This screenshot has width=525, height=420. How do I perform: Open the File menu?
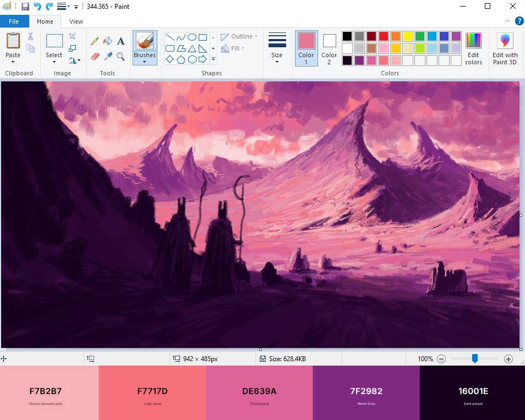[x=14, y=21]
